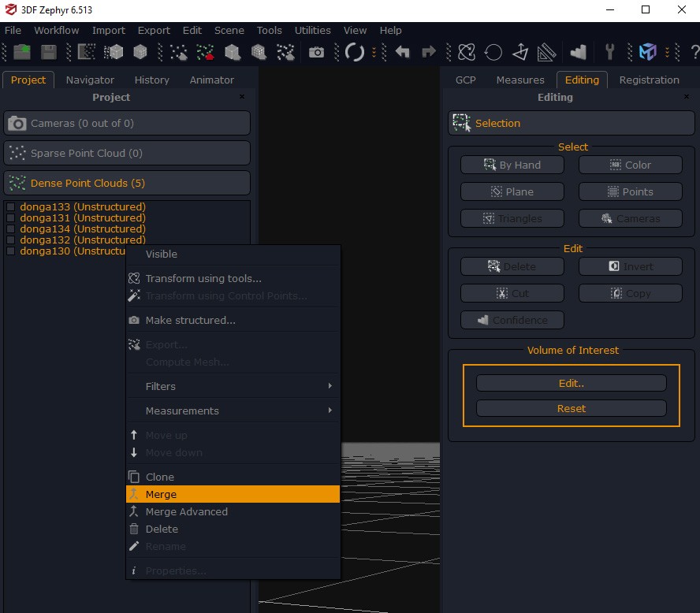Click the save project floppy icon
Viewport: 700px width, 613px height.
[x=49, y=52]
